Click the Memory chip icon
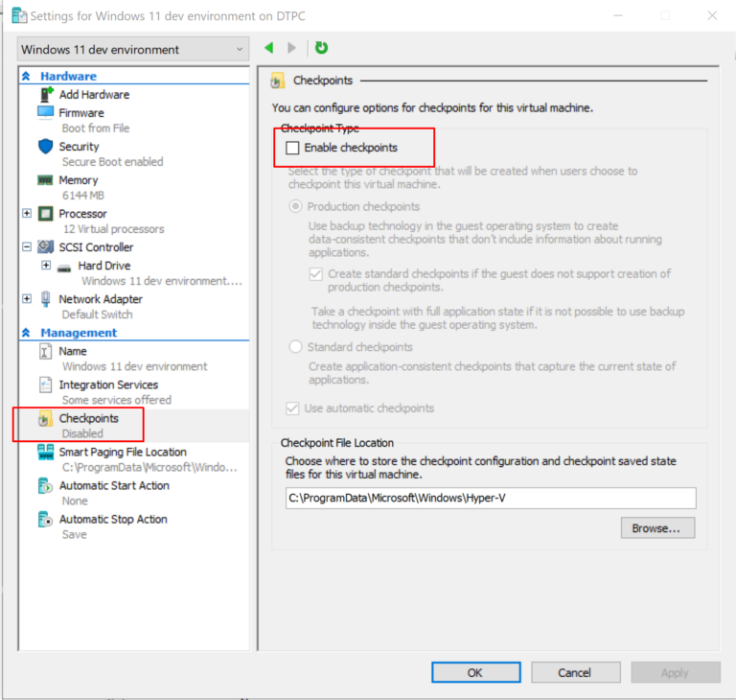The width and height of the screenshot is (736, 700). (x=45, y=180)
